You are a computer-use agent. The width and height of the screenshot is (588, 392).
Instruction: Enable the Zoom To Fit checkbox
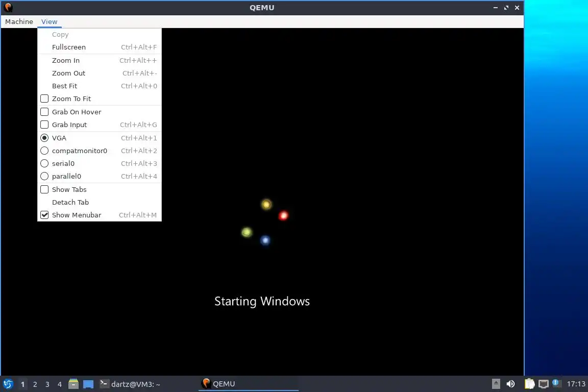click(x=44, y=99)
